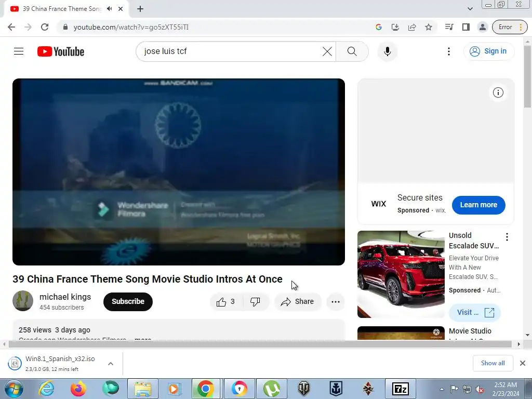Click the magnifying glass search button

tap(352, 51)
